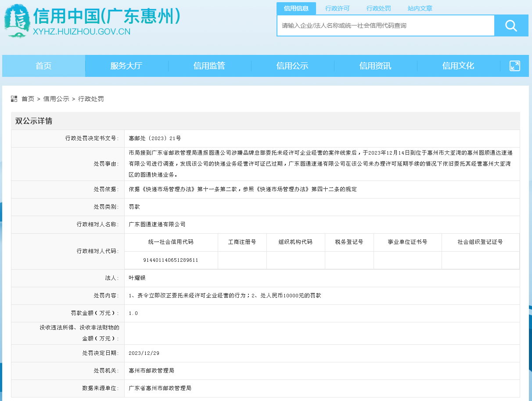This screenshot has height=401, width=532.
Task: Click 广东省惠州市邮政管理局 data source value
Action: click(160, 388)
